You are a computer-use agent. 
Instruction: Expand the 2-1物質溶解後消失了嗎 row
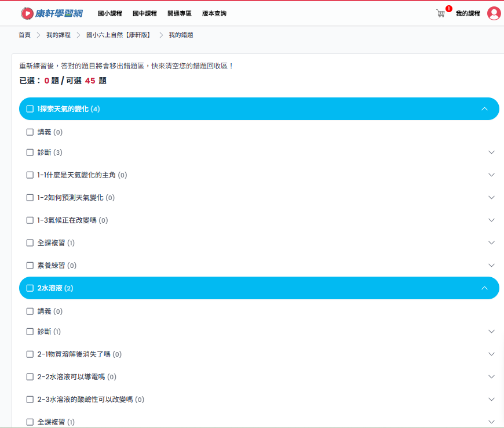[x=492, y=354]
